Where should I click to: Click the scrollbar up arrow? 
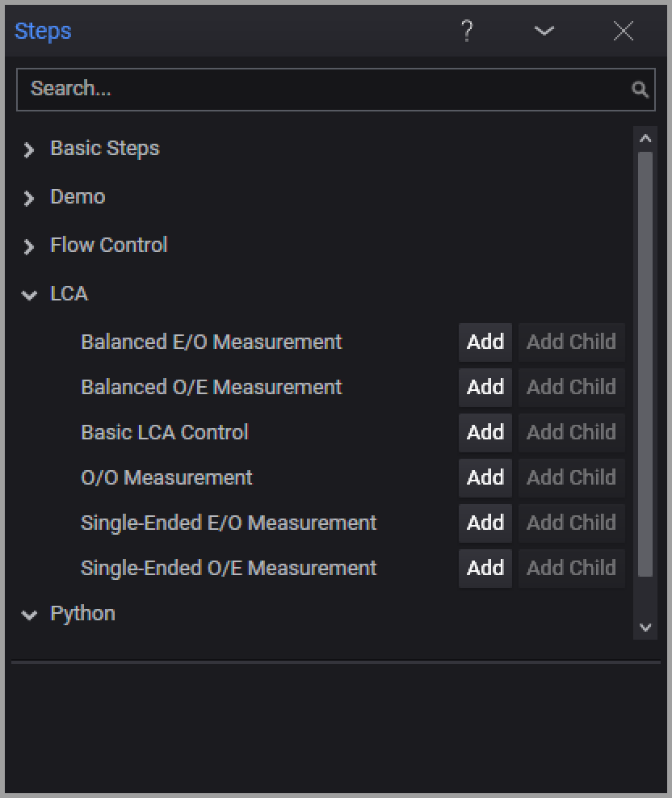point(645,139)
